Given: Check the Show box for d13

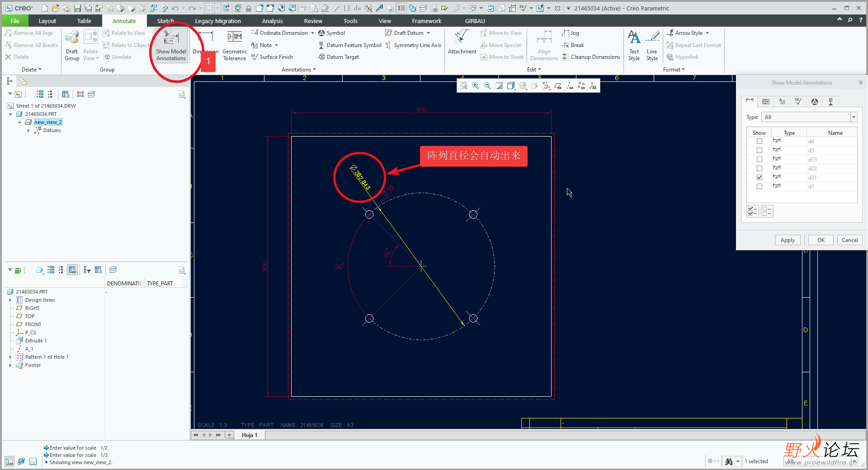Looking at the screenshot, I should click(759, 159).
